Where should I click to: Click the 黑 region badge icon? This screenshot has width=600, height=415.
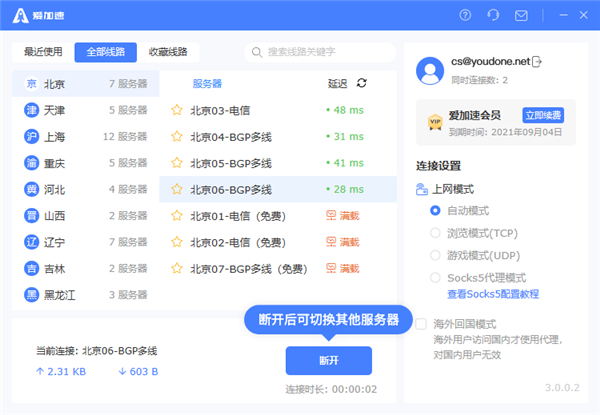click(31, 295)
